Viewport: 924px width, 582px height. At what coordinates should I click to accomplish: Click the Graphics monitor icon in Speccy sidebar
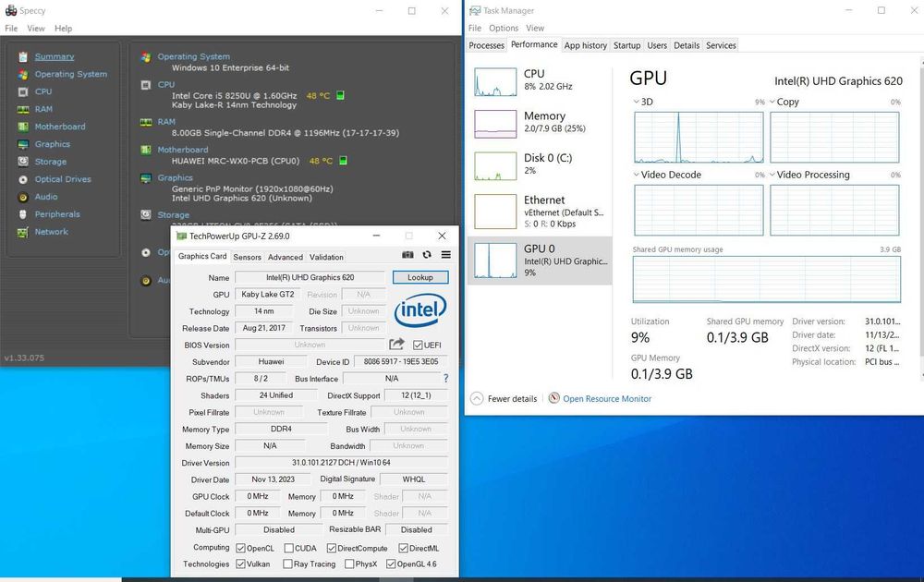(x=23, y=144)
